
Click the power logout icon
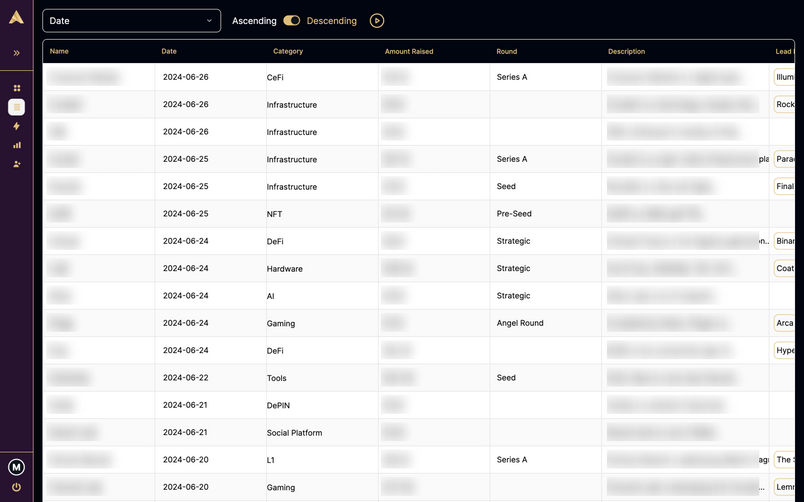pyautogui.click(x=16, y=487)
